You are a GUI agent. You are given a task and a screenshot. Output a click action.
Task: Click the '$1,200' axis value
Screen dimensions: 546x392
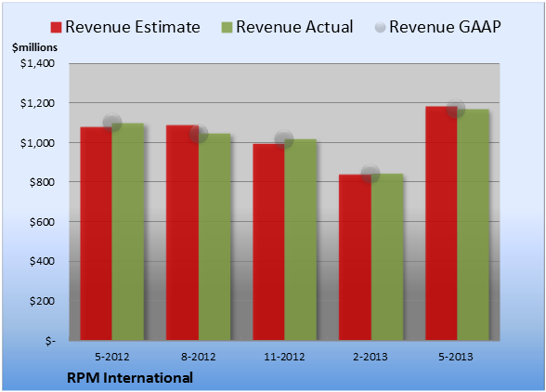[x=37, y=103]
